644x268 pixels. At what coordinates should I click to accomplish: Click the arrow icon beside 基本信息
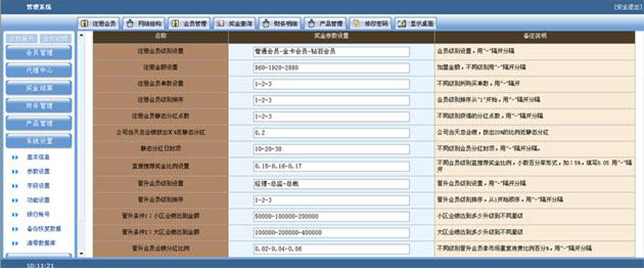15,158
